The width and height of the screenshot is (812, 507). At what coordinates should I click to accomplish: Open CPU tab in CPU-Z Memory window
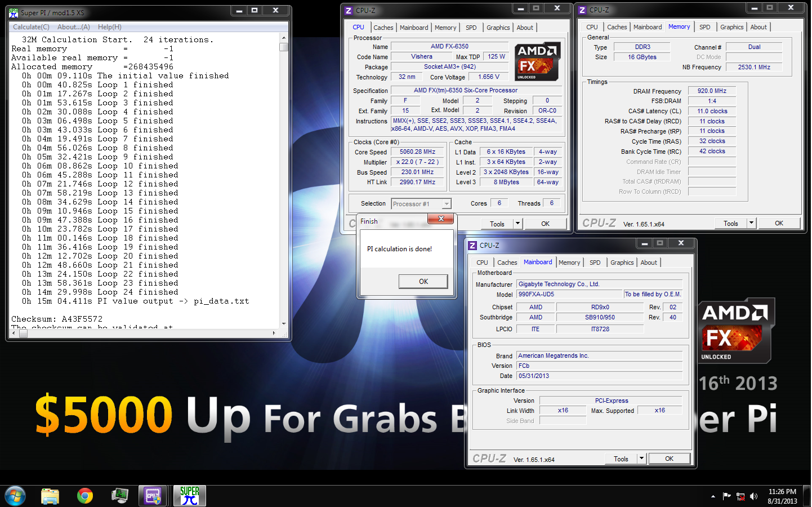coord(592,27)
